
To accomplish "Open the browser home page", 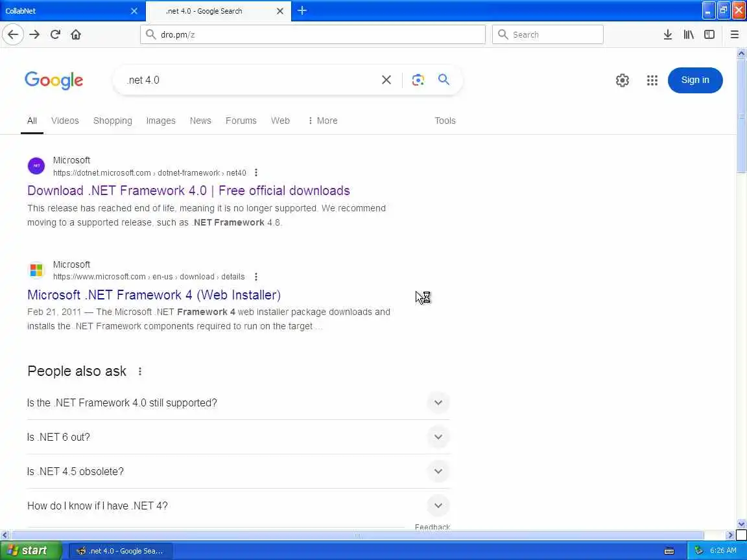I will (76, 34).
